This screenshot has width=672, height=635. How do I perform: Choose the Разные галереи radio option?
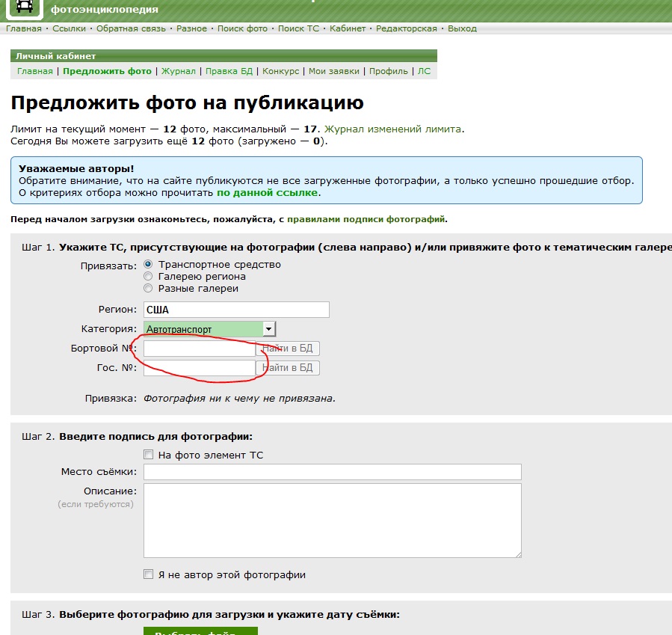148,288
